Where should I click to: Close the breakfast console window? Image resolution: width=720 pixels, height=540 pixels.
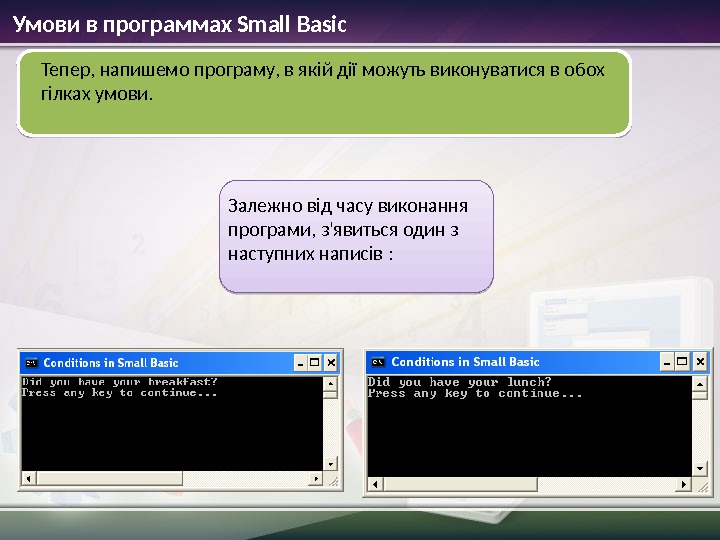[x=331, y=363]
